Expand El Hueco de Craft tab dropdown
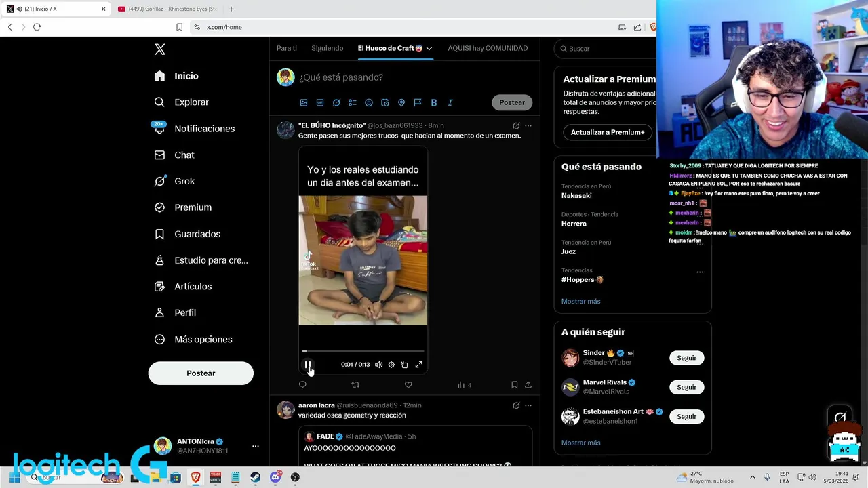This screenshot has height=488, width=868. coord(429,48)
